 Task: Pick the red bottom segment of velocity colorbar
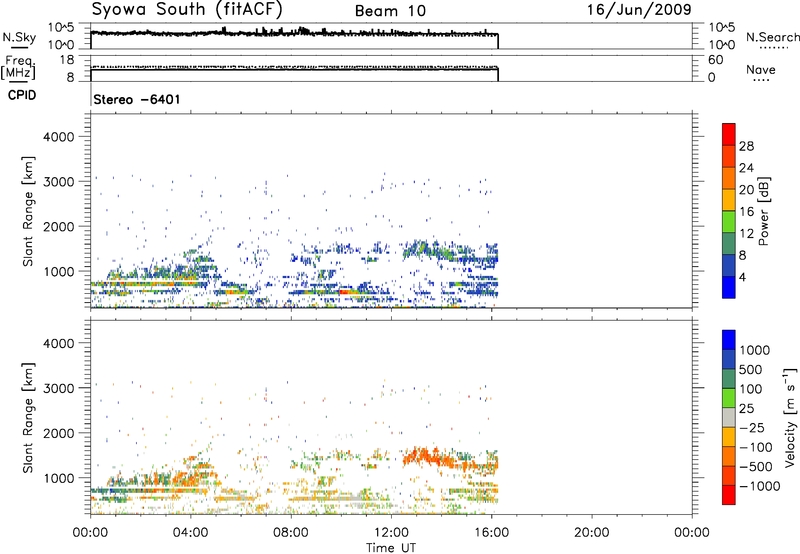[729, 495]
